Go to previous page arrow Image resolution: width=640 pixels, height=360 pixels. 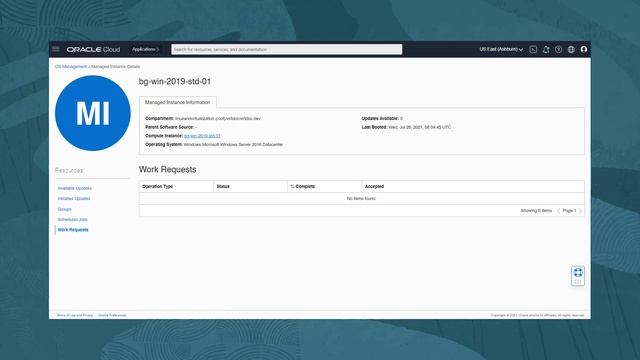point(558,211)
